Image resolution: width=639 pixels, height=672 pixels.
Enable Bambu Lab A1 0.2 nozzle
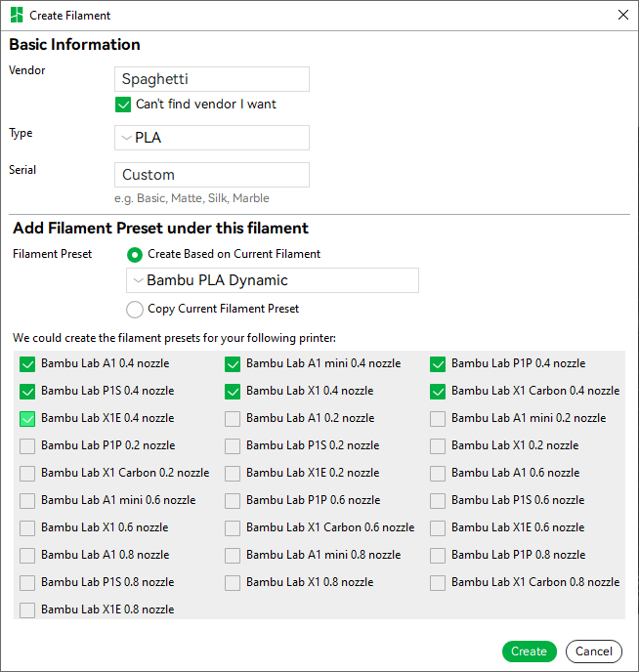point(233,419)
